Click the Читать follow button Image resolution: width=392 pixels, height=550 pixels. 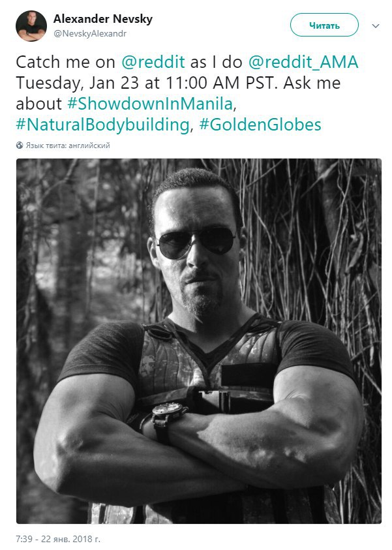click(x=324, y=25)
